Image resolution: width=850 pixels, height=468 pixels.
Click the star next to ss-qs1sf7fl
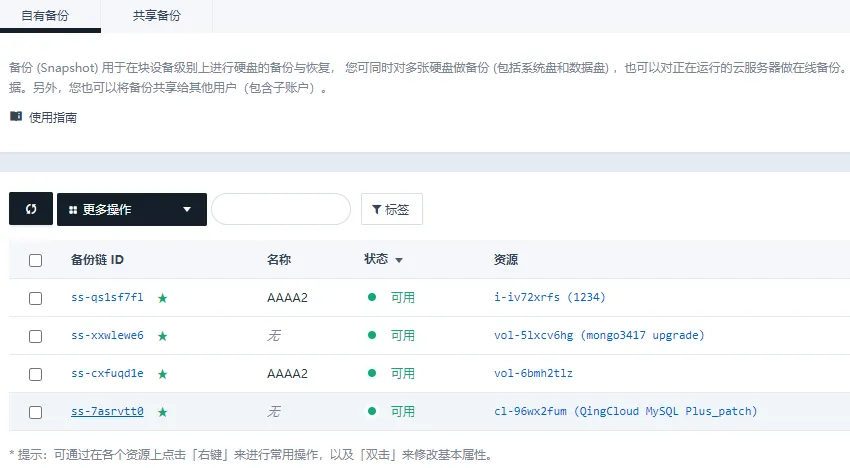click(163, 298)
